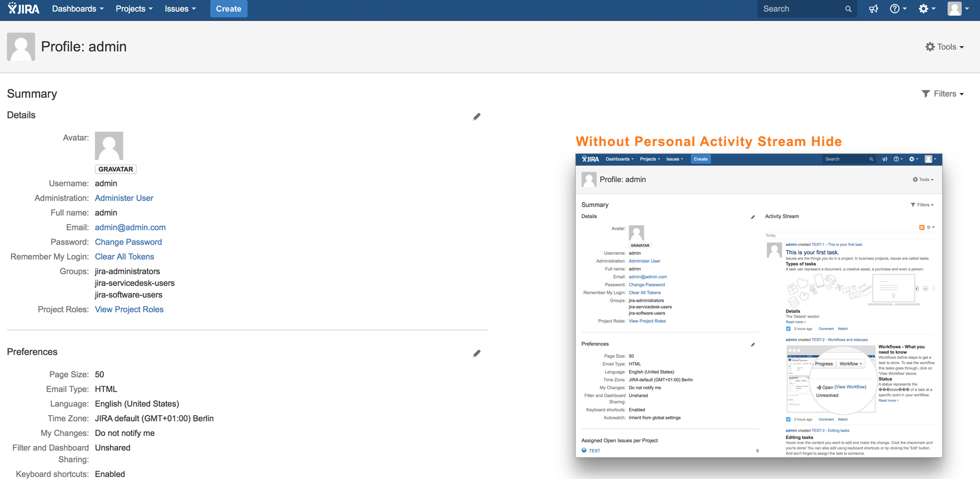
Task: Edit Details with the pencil icon
Action: point(477,117)
